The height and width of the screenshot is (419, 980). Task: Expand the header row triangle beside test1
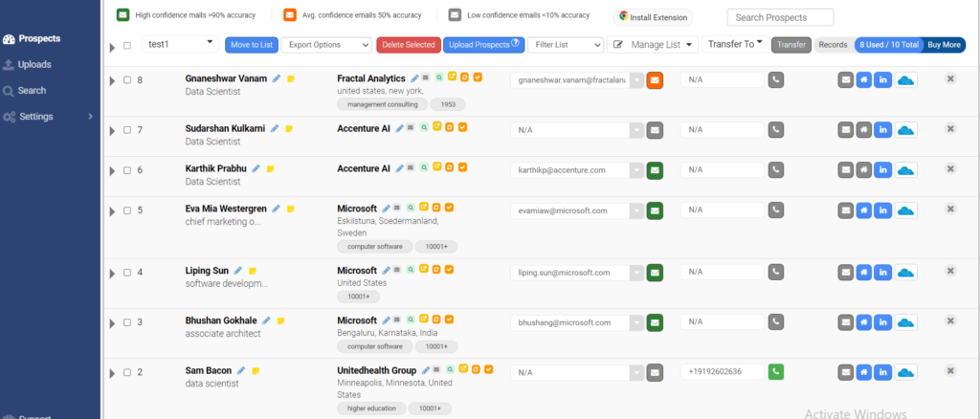pos(113,48)
